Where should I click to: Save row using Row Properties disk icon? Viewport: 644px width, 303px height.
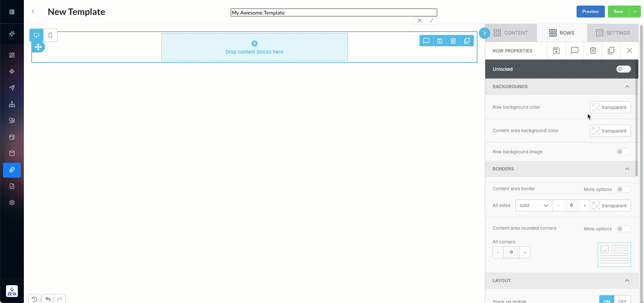pyautogui.click(x=556, y=51)
